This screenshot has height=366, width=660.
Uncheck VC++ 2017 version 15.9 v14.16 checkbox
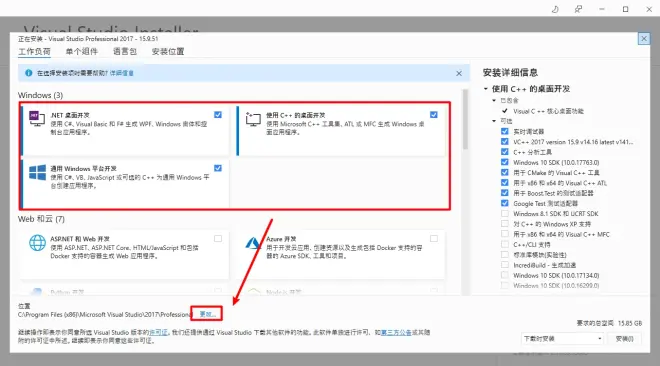tap(505, 142)
